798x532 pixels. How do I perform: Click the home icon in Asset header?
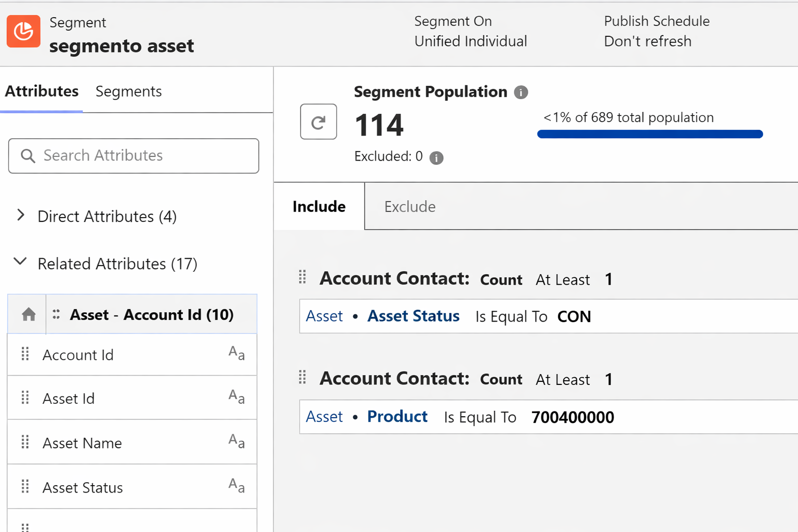29,314
